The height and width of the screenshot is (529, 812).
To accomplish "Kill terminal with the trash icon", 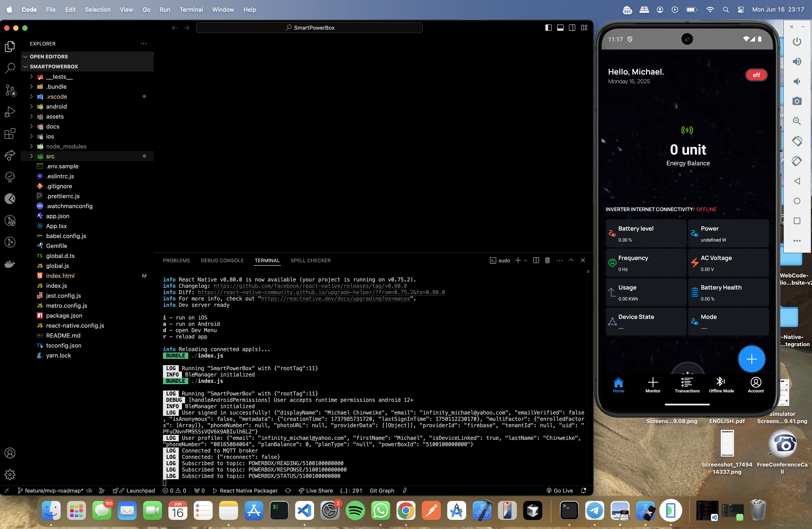I will coord(547,261).
